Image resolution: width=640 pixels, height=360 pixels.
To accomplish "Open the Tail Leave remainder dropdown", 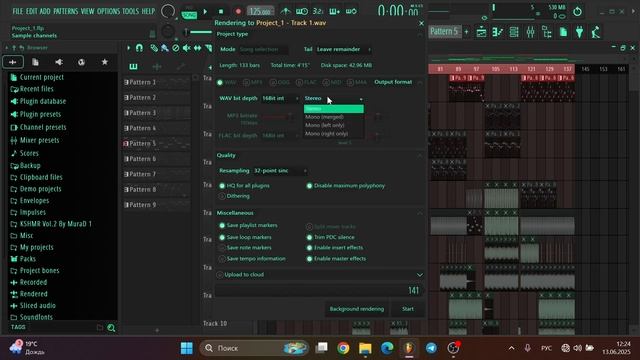I will [x=344, y=49].
